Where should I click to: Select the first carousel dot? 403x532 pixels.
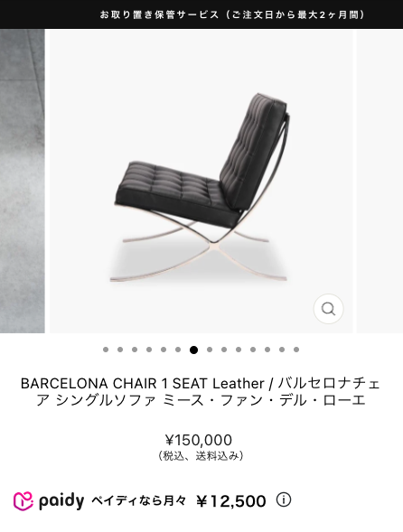coord(106,350)
